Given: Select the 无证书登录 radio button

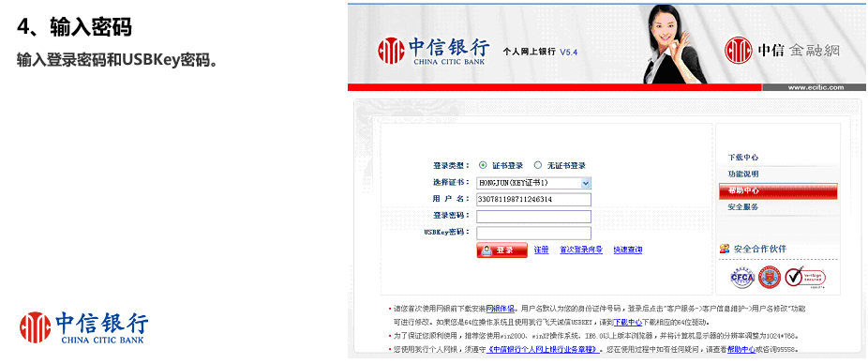Looking at the screenshot, I should pyautogui.click(x=537, y=165).
